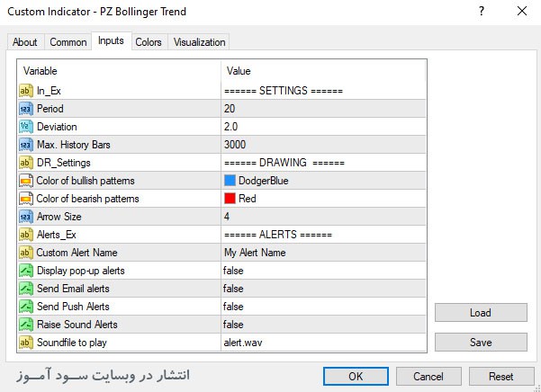This screenshot has height=392, width=541.
Task: Click the integer icon beside Arrow Size
Action: pyautogui.click(x=25, y=217)
